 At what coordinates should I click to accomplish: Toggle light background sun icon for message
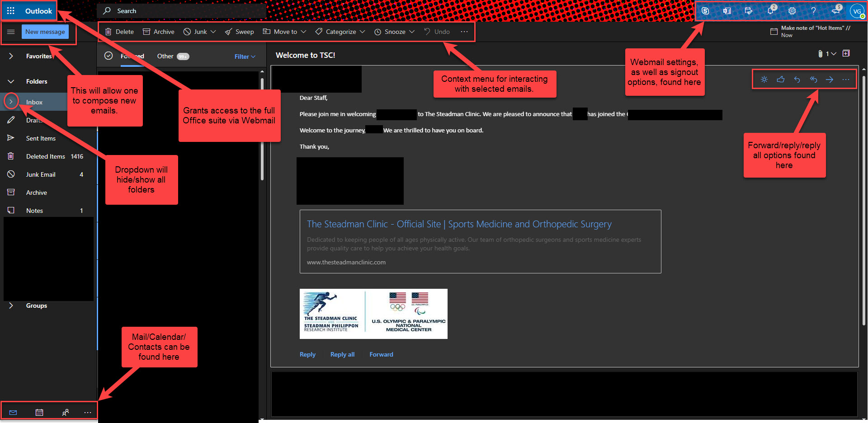point(764,80)
